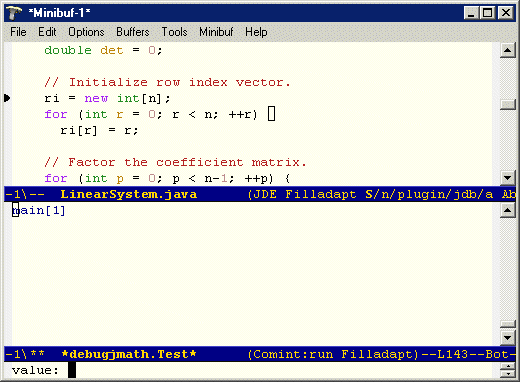Open the Buffers menu
The height and width of the screenshot is (382, 520).
pyautogui.click(x=133, y=32)
